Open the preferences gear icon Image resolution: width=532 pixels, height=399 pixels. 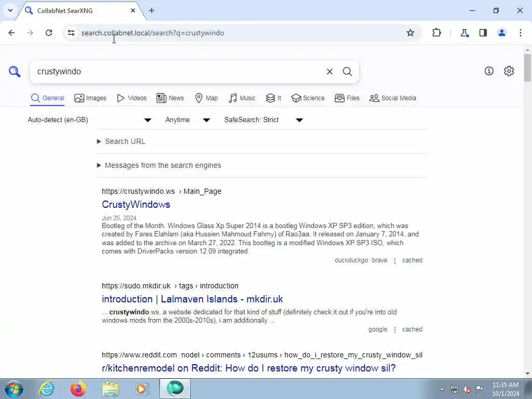[x=509, y=71]
